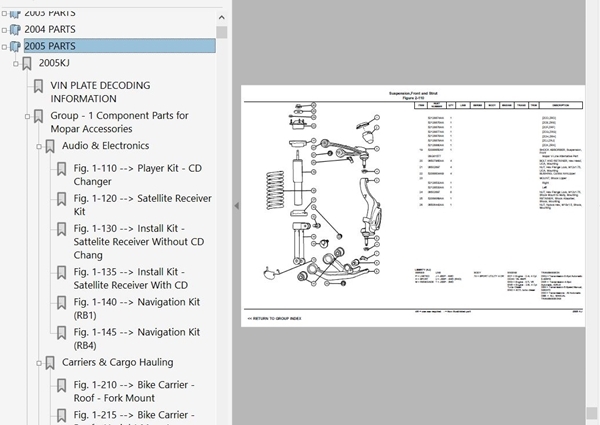Click bookmark icon beside Fig. 1-130
The height and width of the screenshot is (425, 600).
point(62,229)
